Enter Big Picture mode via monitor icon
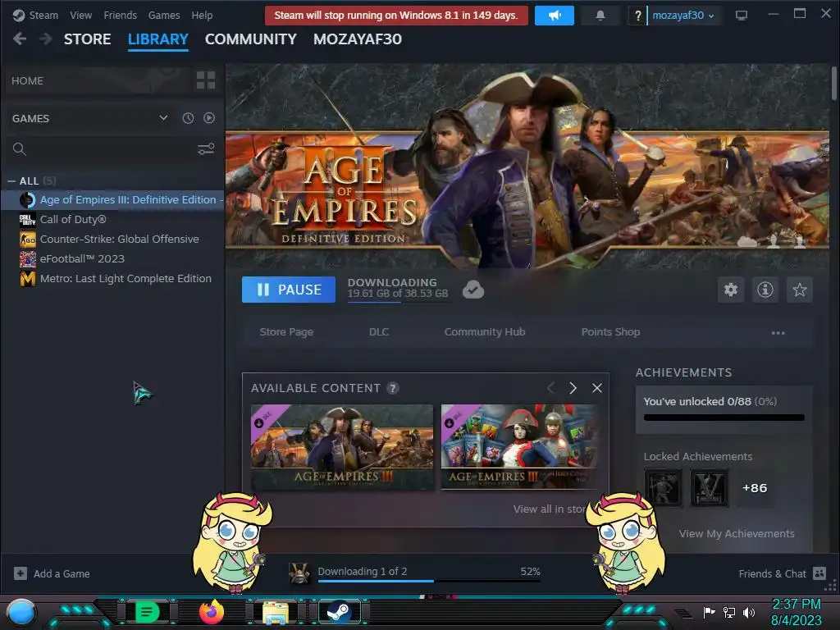Image resolution: width=840 pixels, height=630 pixels. pyautogui.click(x=742, y=16)
